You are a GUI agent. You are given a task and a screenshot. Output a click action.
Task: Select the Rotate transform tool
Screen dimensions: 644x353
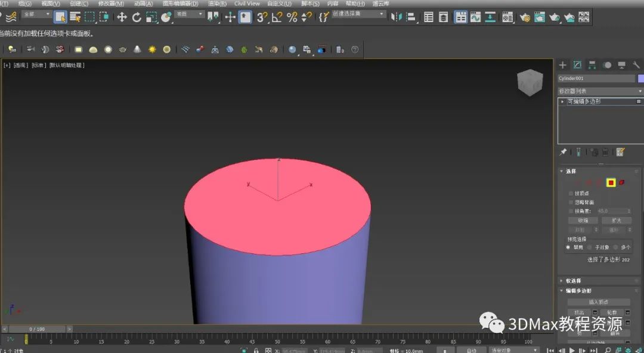tap(137, 17)
